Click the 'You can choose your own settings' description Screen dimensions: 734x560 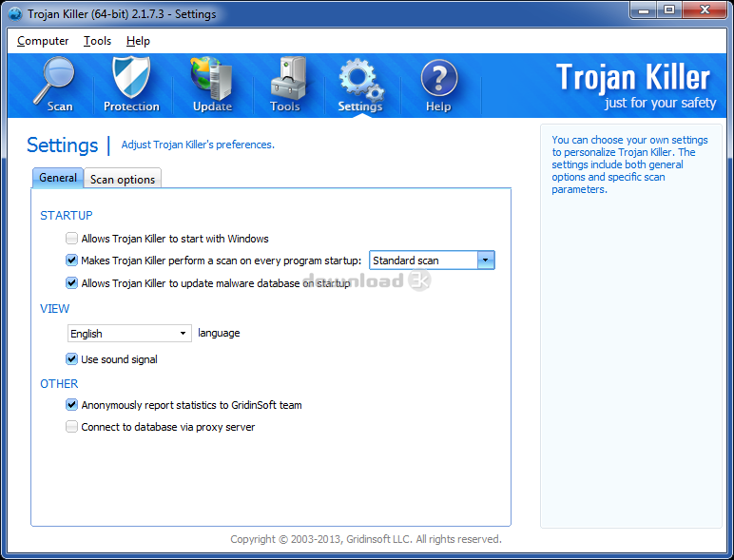tap(629, 164)
